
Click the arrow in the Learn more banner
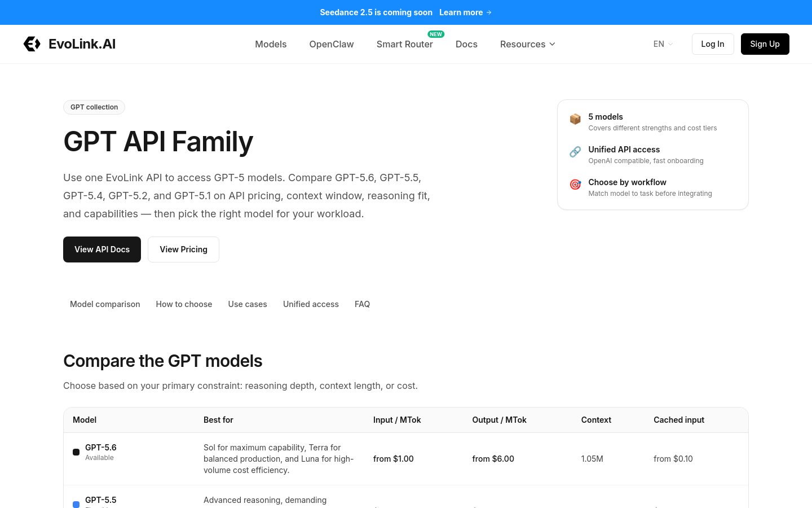[489, 12]
